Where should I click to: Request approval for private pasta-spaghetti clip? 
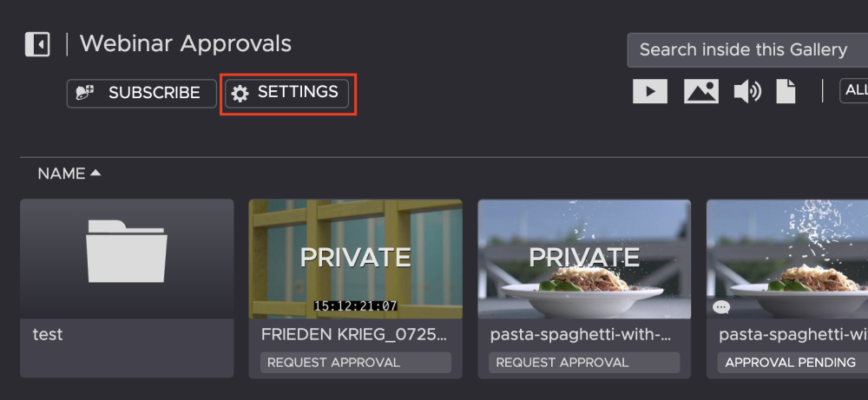[x=584, y=363]
